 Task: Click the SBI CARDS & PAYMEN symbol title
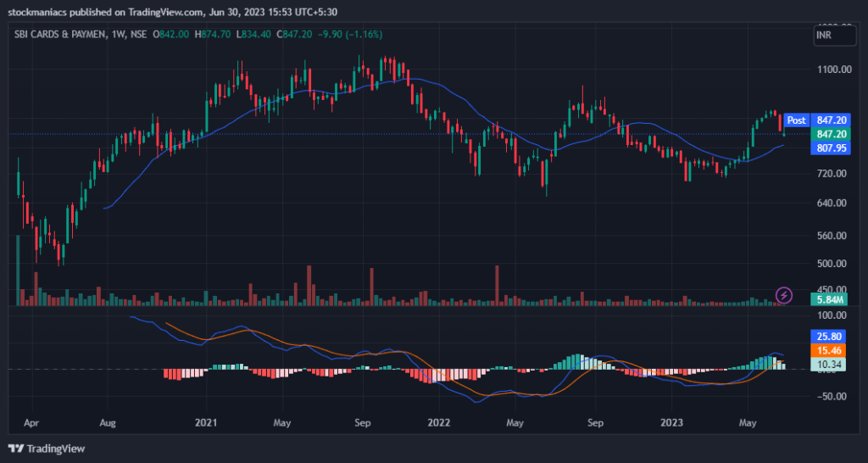(x=58, y=34)
